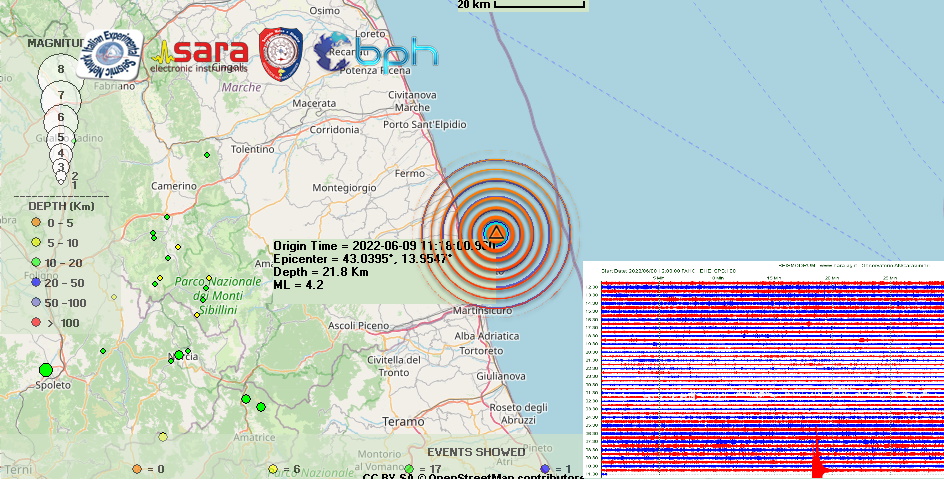The width and height of the screenshot is (944, 482).
Task: Click the green events count dot showing 17
Action: (409, 469)
